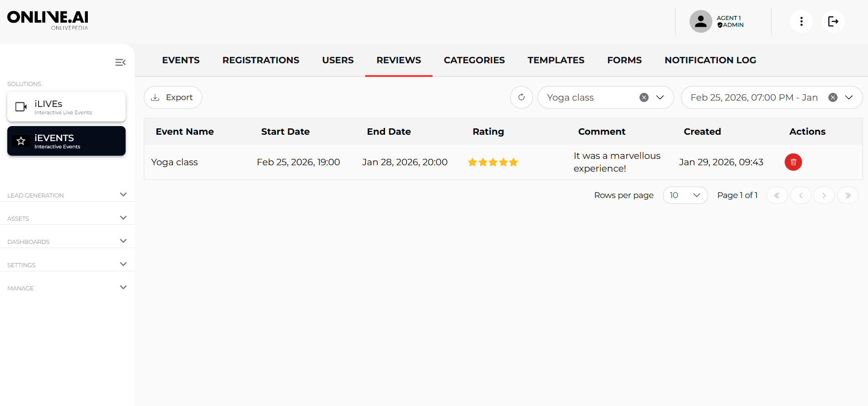Collapse the sidebar menu
Screen dimensions: 868x406
(120, 62)
